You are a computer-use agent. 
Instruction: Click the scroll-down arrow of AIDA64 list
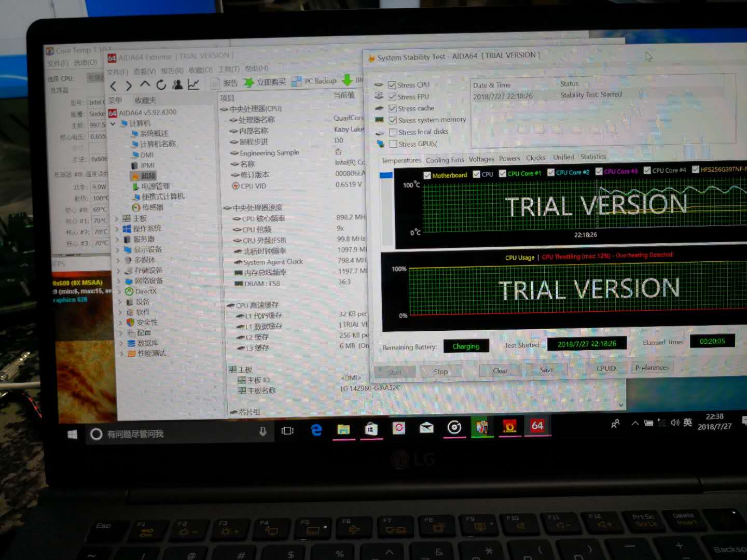click(x=620, y=404)
